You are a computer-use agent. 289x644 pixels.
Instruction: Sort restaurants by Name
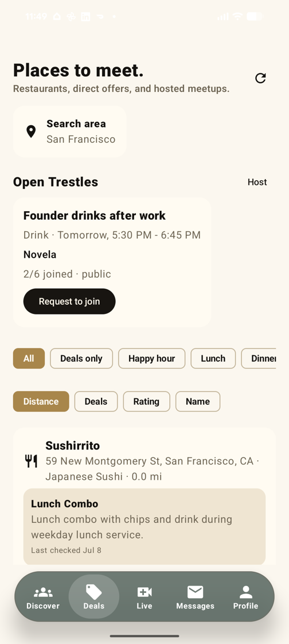[198, 401]
